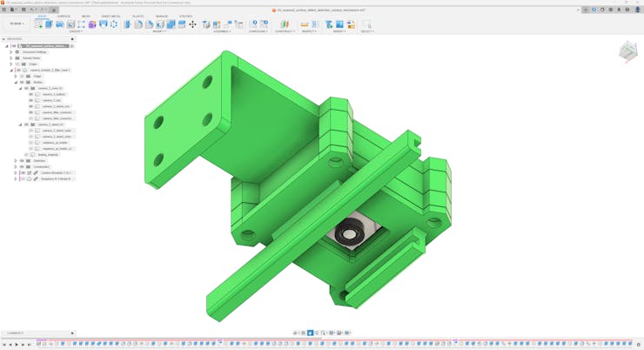Screen dimensions: 644x350
Task: Hide the Bodies folder with its eye
Action: tap(22, 82)
